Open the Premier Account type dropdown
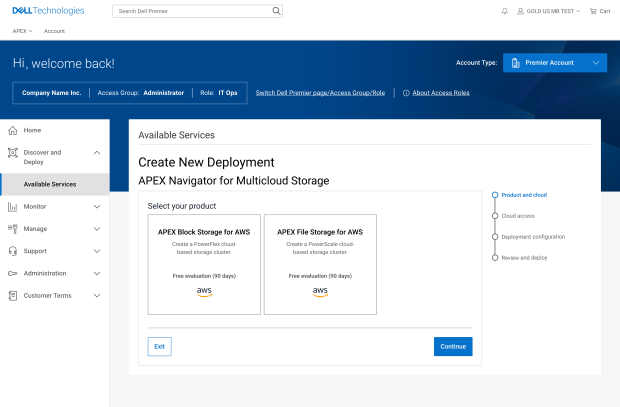This screenshot has width=620, height=407. pyautogui.click(x=555, y=63)
